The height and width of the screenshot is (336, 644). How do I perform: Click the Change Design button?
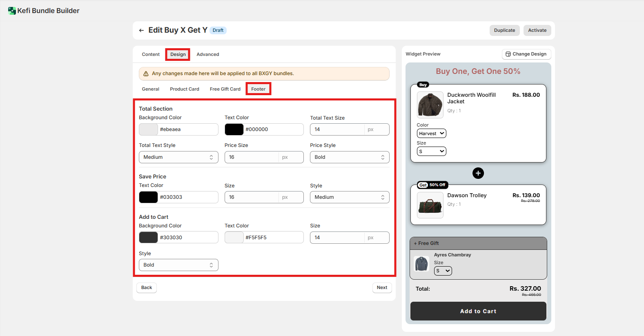526,54
